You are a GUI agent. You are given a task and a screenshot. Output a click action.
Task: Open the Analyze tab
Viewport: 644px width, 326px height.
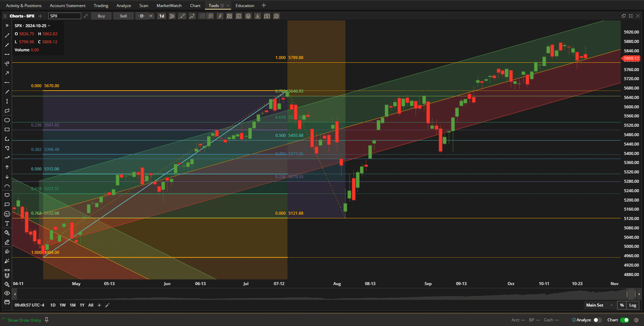tap(124, 6)
